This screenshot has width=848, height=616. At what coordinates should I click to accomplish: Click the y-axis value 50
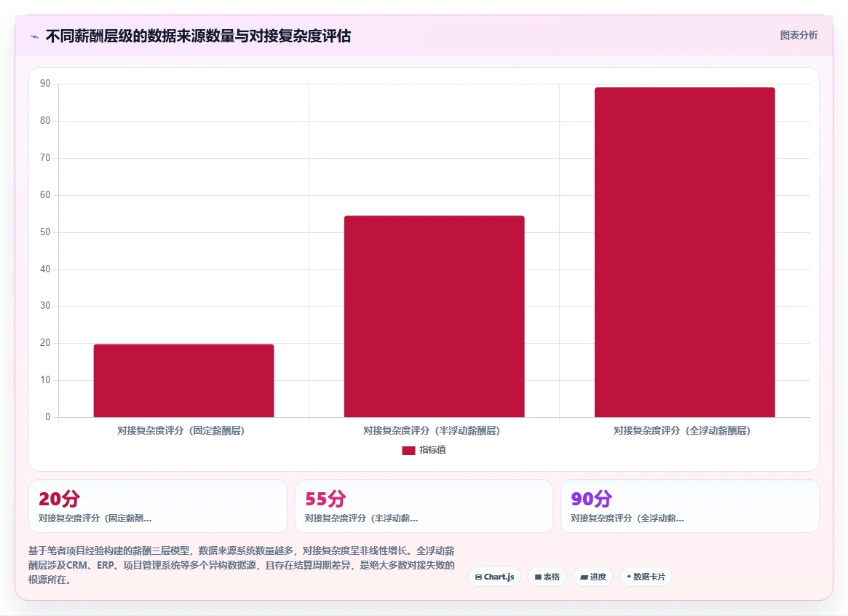pyautogui.click(x=45, y=232)
